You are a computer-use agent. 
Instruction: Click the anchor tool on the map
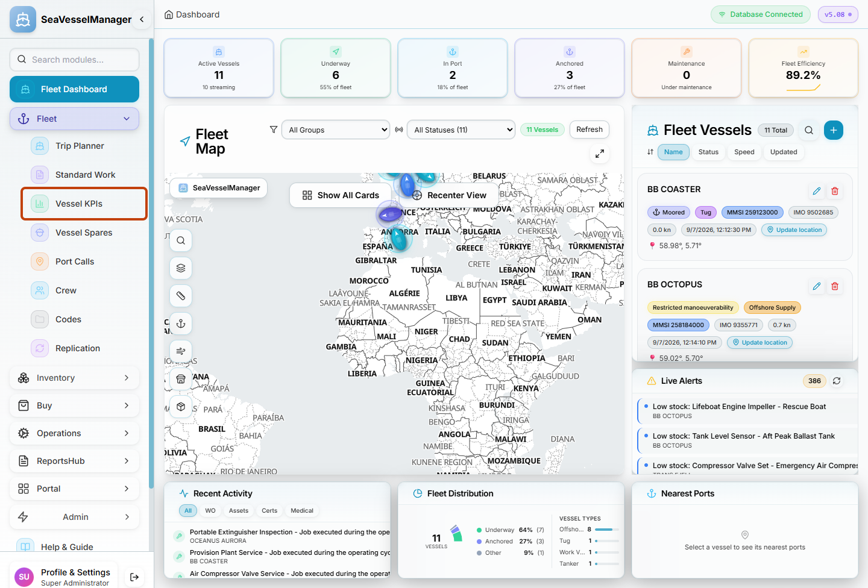click(x=181, y=324)
